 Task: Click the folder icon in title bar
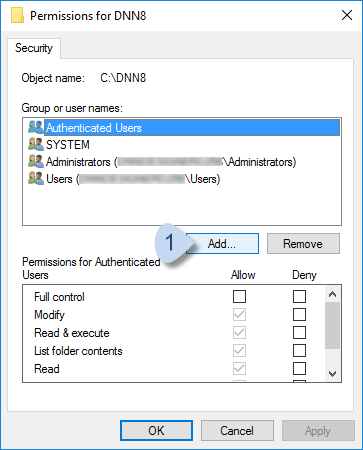[17, 15]
